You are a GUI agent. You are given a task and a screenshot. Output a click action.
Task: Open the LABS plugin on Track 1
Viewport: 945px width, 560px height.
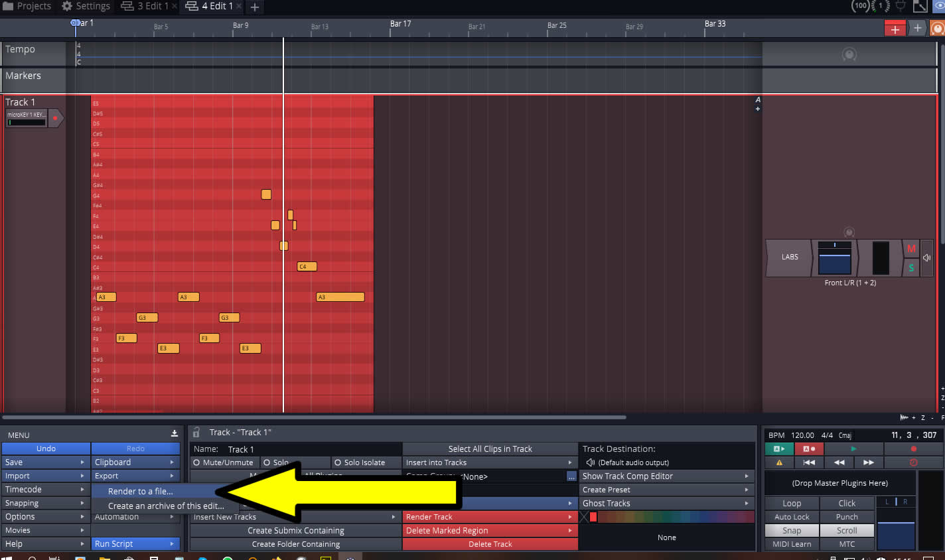pos(789,257)
